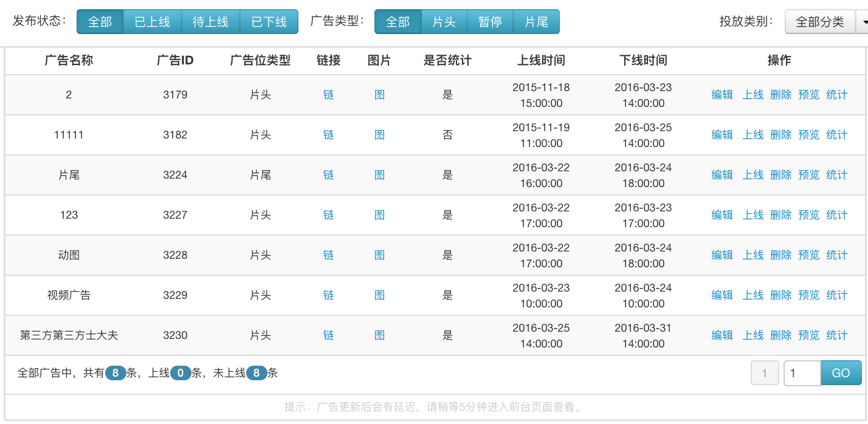
Task: Click the GO pagination button
Action: click(841, 373)
